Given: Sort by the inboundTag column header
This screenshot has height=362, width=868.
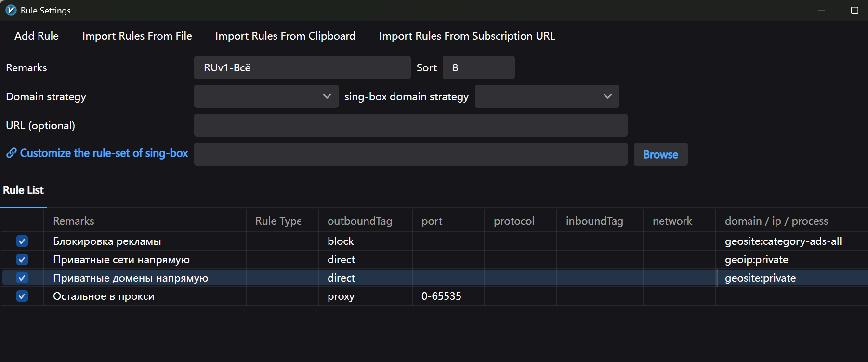Looking at the screenshot, I should pos(600,221).
